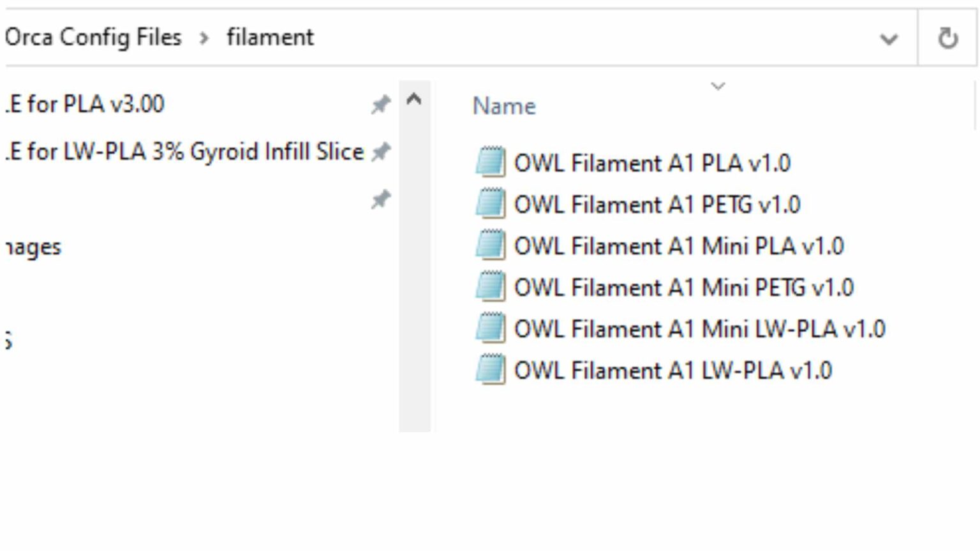
Task: Click the refresh icon in address bar
Action: tap(947, 38)
